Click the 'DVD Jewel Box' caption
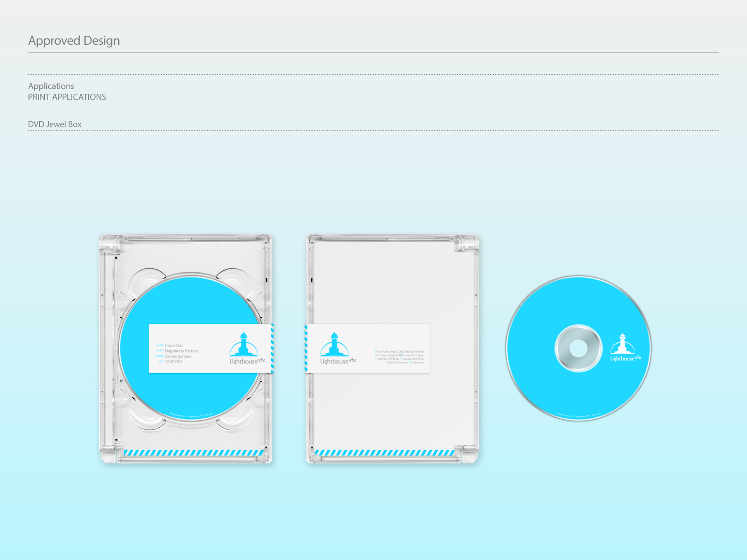The image size is (747, 560). [54, 124]
